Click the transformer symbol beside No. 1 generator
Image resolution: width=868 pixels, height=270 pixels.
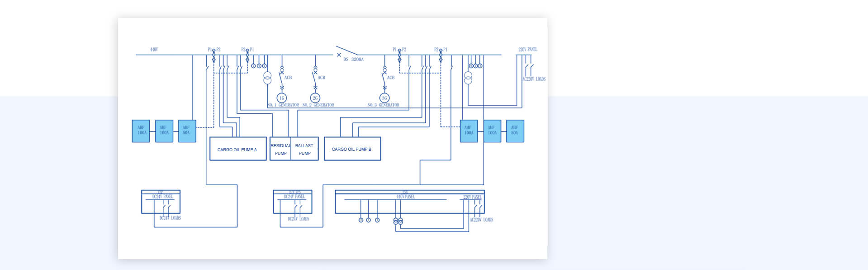pos(267,78)
